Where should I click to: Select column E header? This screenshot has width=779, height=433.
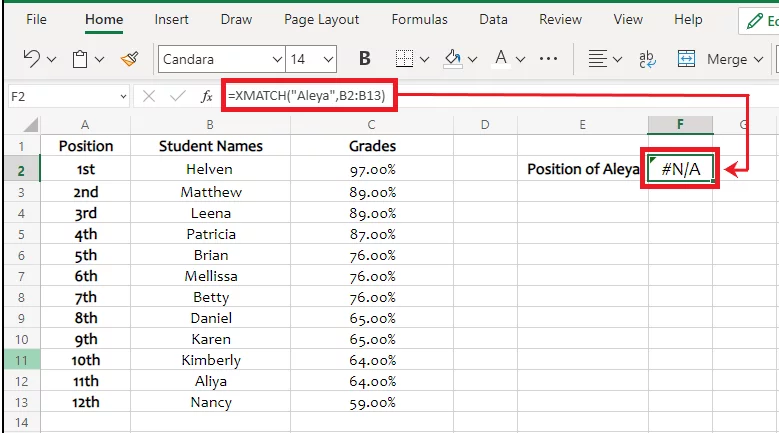[582, 125]
